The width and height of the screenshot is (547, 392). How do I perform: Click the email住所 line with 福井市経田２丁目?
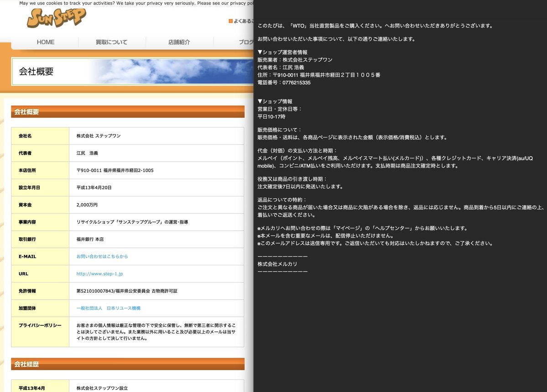pyautogui.click(x=319, y=75)
